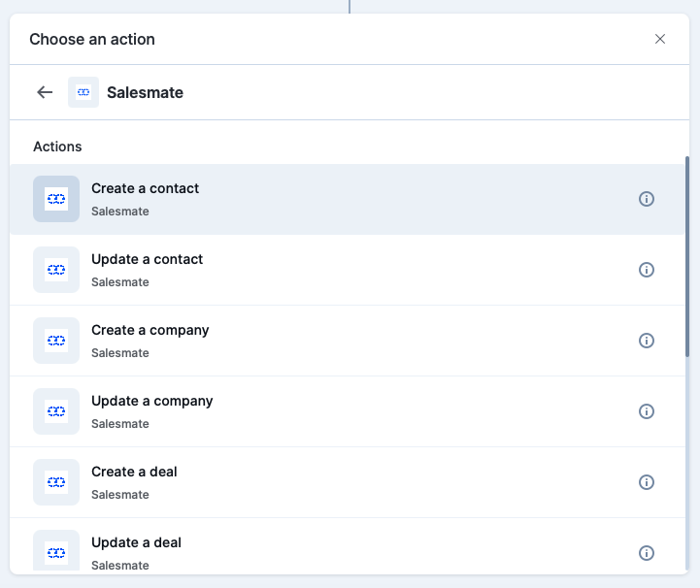Screen dimensions: 700x588
Task: View info icon for Update a deal
Action: point(646,553)
